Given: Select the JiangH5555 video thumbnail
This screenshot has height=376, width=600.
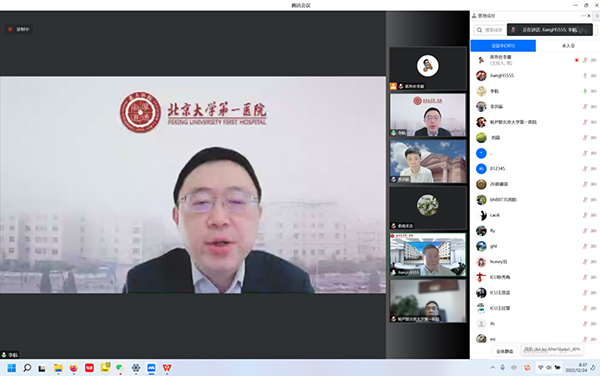Looking at the screenshot, I should click(x=428, y=255).
